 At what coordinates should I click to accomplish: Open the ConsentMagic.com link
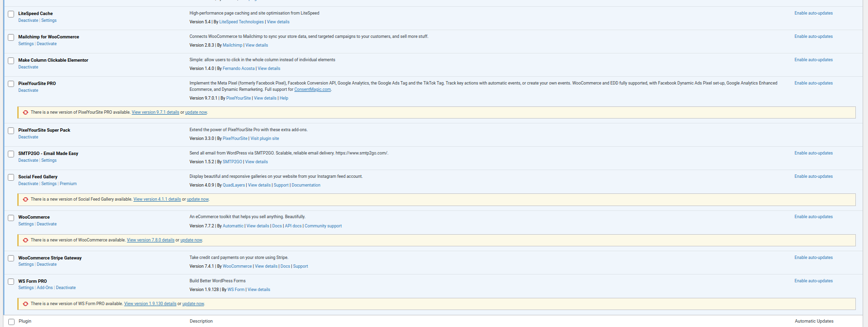(312, 89)
